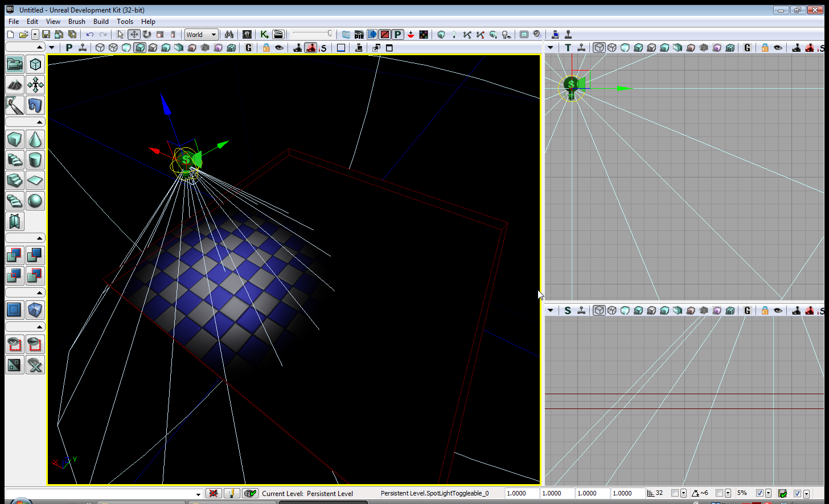
Task: Save the current level
Action: (46, 35)
